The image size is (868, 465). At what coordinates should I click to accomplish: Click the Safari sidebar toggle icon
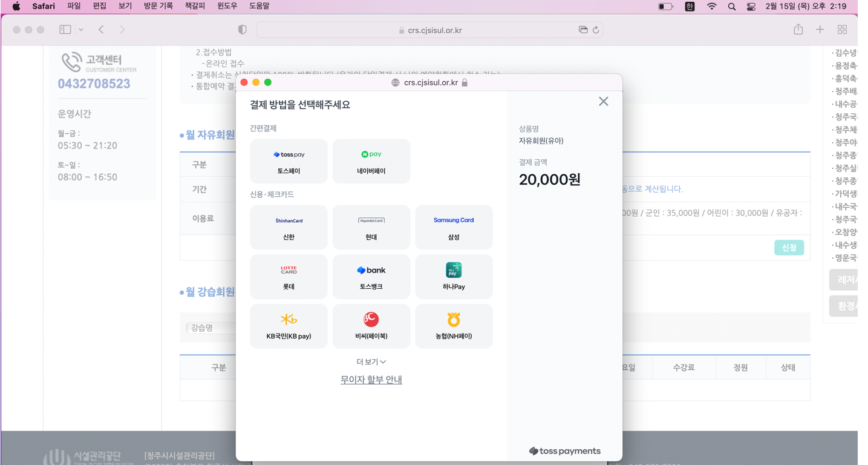(65, 30)
